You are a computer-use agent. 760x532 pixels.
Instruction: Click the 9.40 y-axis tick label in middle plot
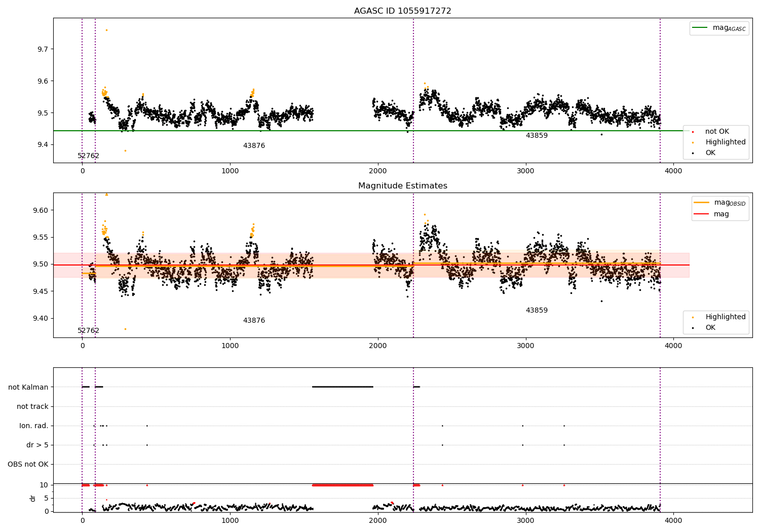pos(41,318)
